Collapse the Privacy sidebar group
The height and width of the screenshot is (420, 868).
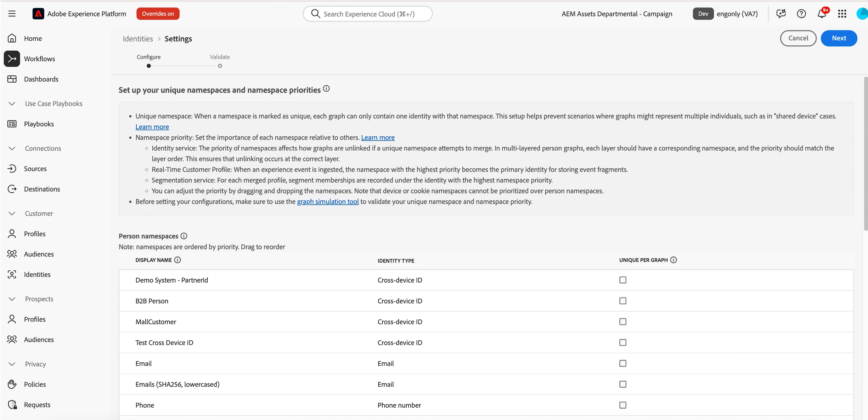[x=12, y=364]
